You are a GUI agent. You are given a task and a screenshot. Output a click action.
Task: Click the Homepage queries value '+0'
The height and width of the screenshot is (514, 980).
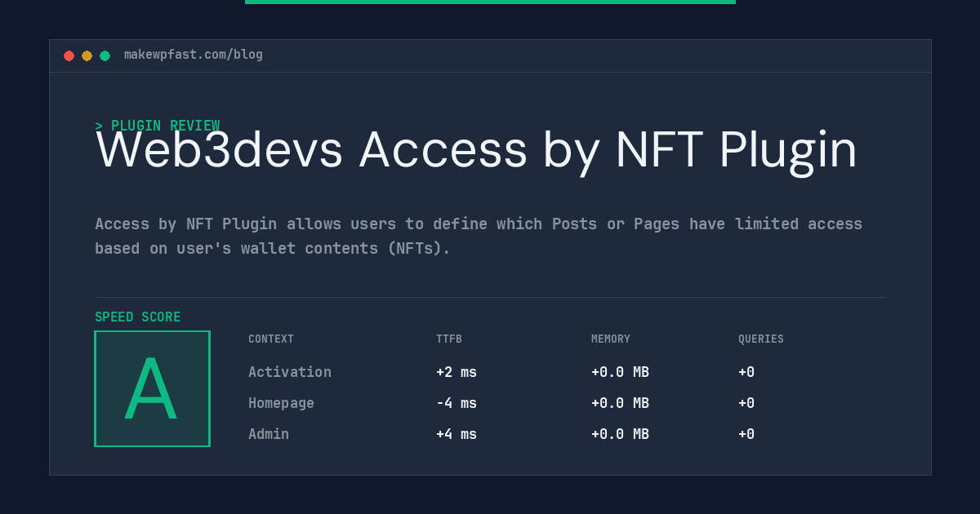click(746, 403)
